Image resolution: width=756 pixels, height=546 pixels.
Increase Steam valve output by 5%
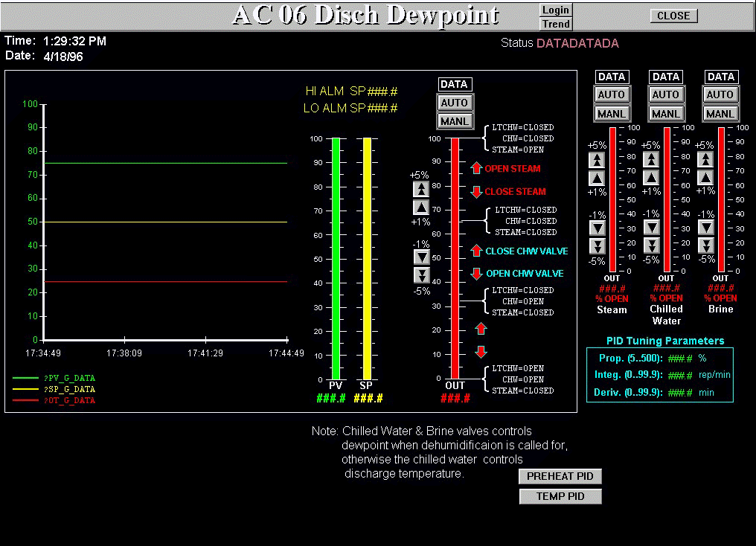click(597, 160)
